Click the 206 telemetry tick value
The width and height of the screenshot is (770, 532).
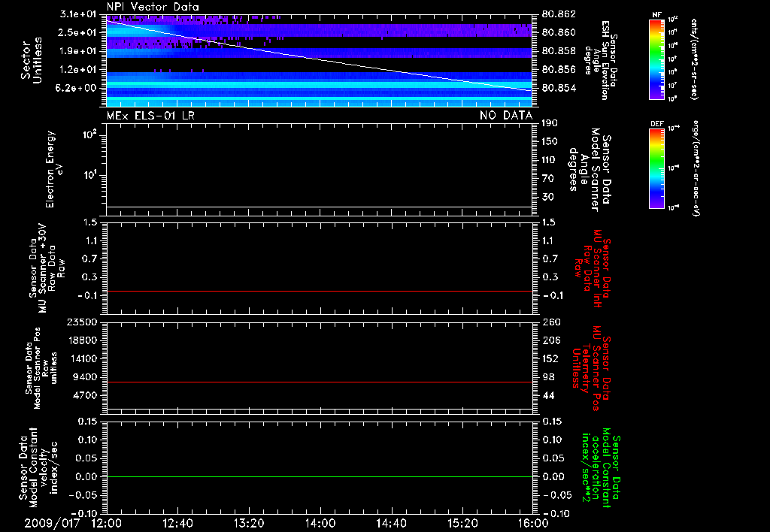551,340
